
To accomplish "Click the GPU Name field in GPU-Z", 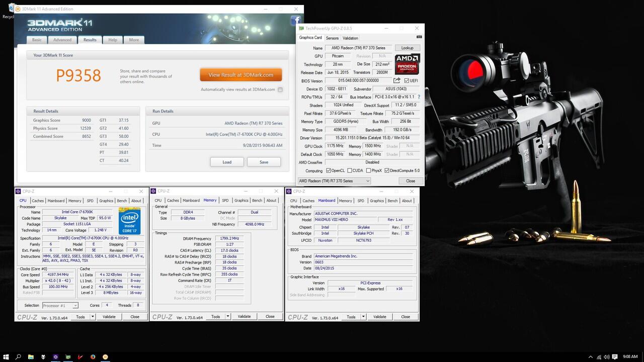I will click(358, 48).
